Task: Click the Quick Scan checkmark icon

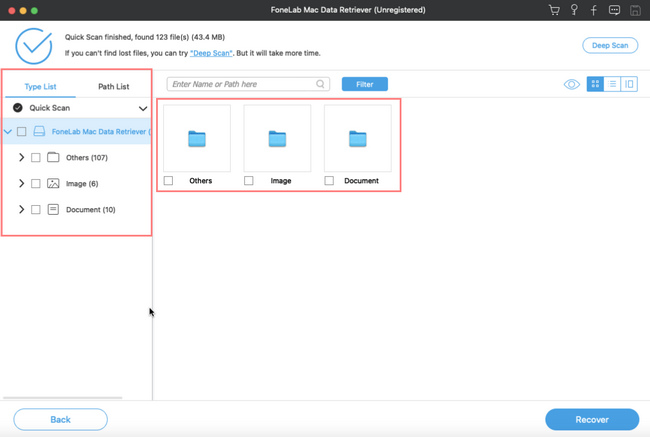Action: click(17, 108)
